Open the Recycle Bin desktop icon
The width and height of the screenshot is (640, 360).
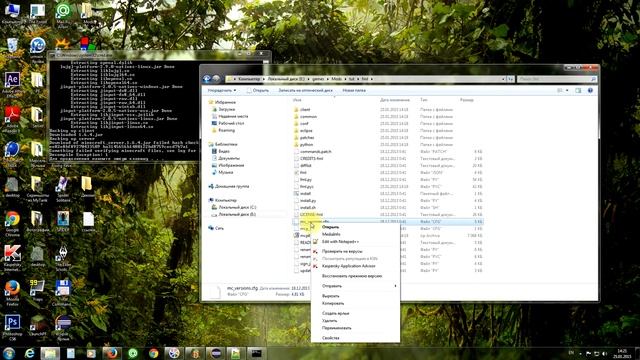[12, 48]
